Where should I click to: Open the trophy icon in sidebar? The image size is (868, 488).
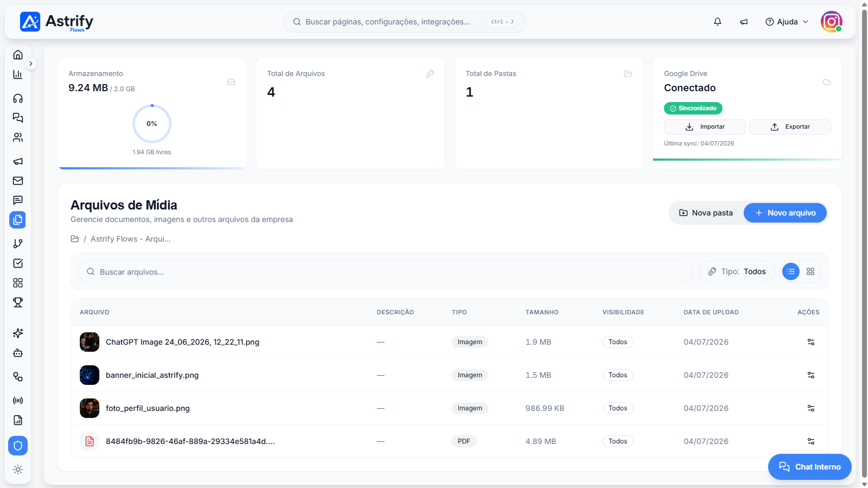18,302
